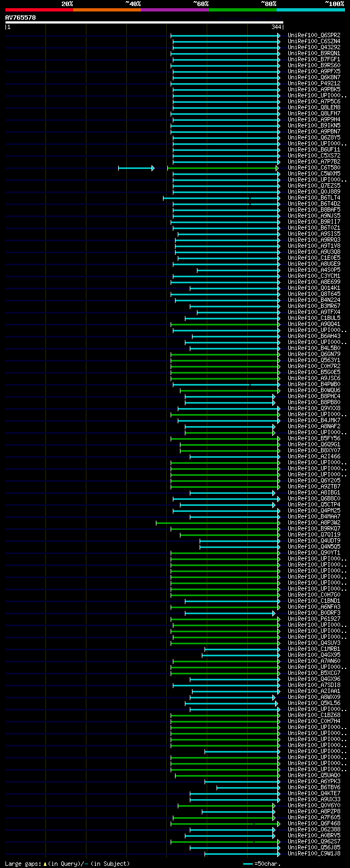Click label UniRef100_B4PWB0

(x=314, y=384)
